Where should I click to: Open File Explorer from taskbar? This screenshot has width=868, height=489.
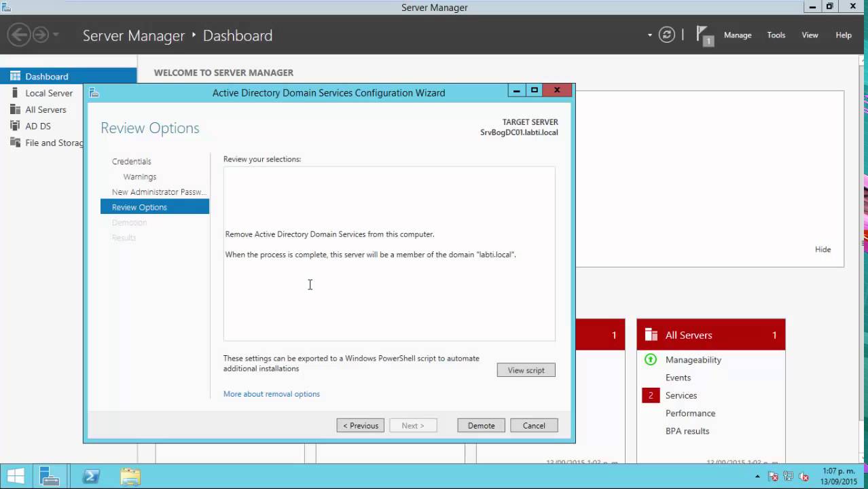(130, 477)
